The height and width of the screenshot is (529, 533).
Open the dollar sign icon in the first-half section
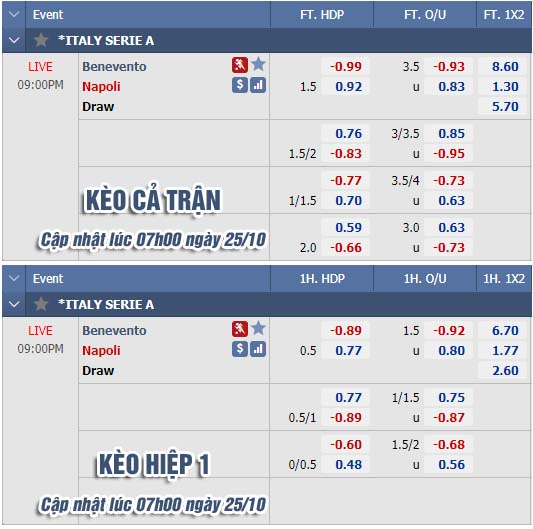tap(240, 349)
